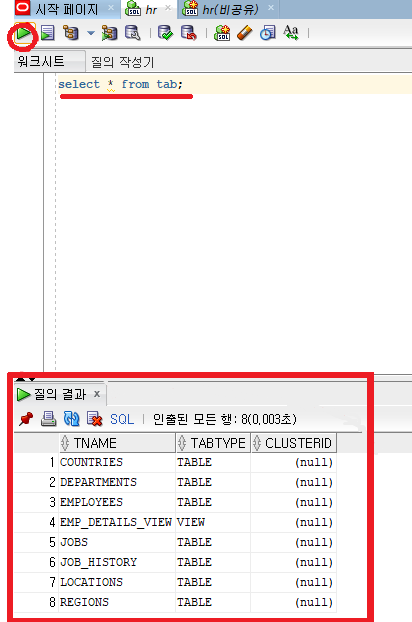Click Run Script icon in toolbar
This screenshot has height=622, width=412.
(x=48, y=33)
